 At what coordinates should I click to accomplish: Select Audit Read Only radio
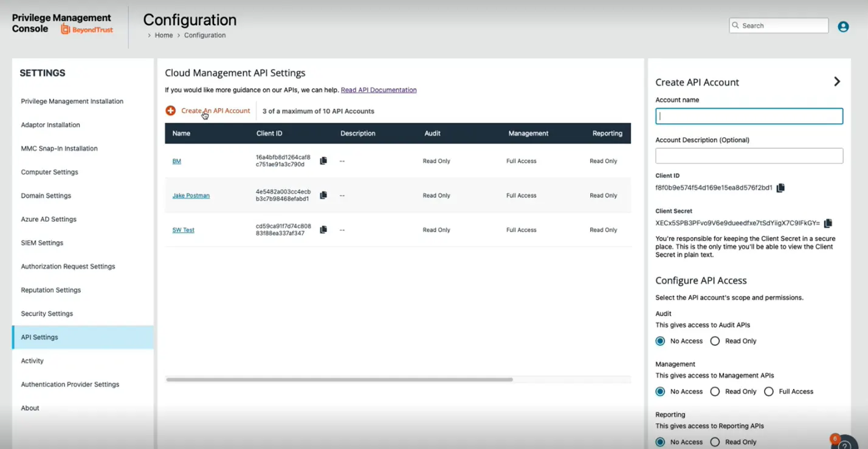click(x=715, y=341)
